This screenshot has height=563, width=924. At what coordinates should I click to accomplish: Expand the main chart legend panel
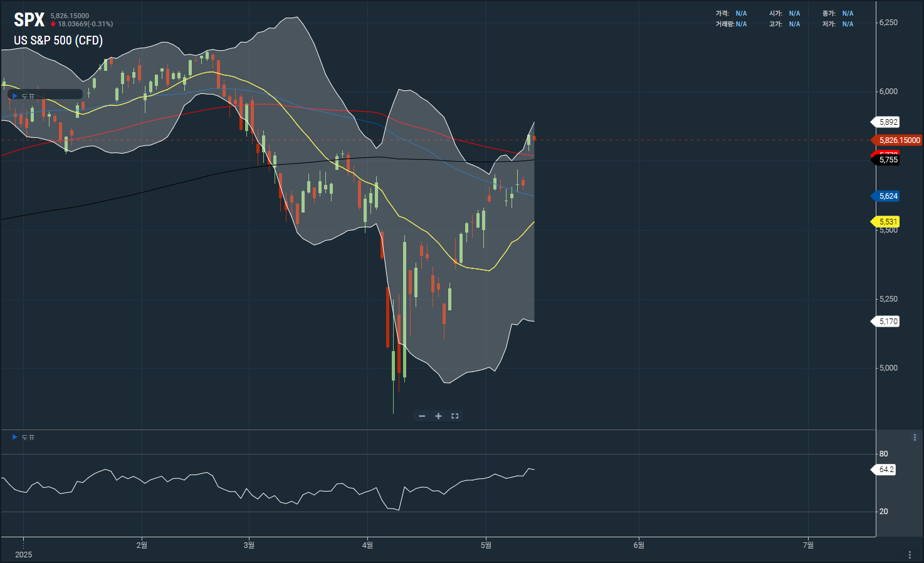(x=15, y=96)
